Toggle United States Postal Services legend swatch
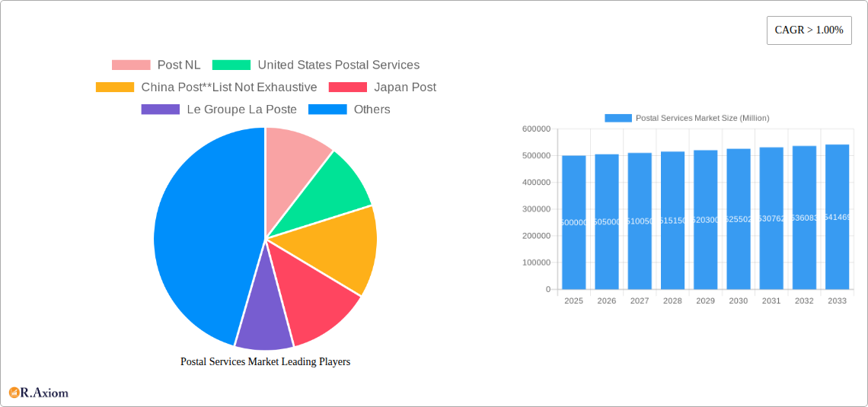This screenshot has height=407, width=868. coord(231,65)
